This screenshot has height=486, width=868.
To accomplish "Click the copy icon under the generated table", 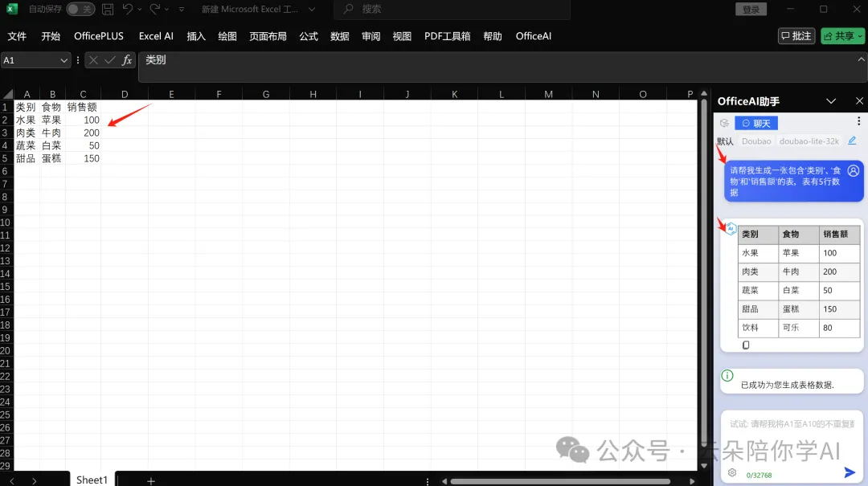I will 745,345.
